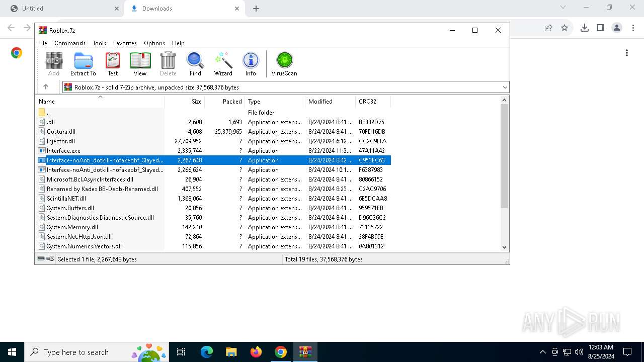Launch Firefox from taskbar
Viewport: 644px width, 362px height.
point(256,352)
